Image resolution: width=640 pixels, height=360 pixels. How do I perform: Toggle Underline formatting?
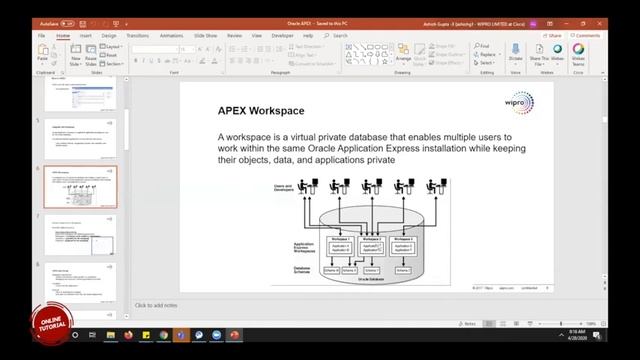tap(151, 61)
